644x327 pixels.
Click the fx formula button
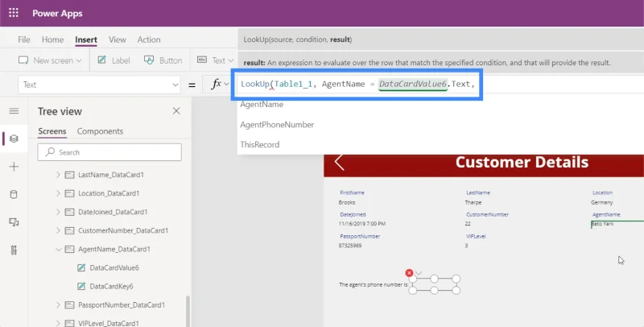216,85
